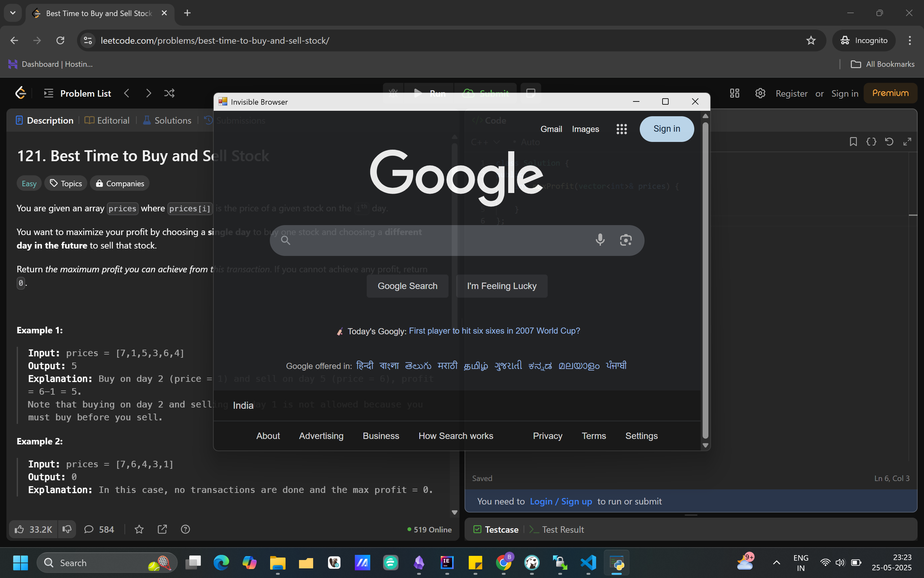View site information icon in address bar

point(88,40)
